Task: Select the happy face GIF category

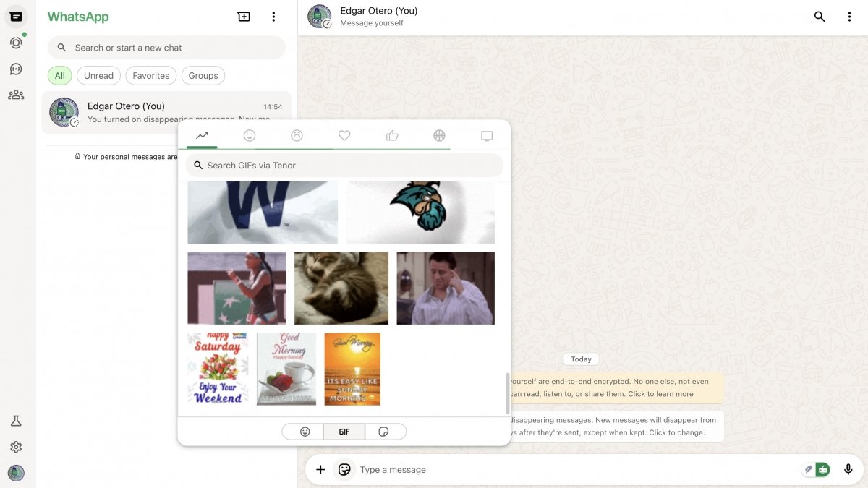Action: click(x=250, y=135)
